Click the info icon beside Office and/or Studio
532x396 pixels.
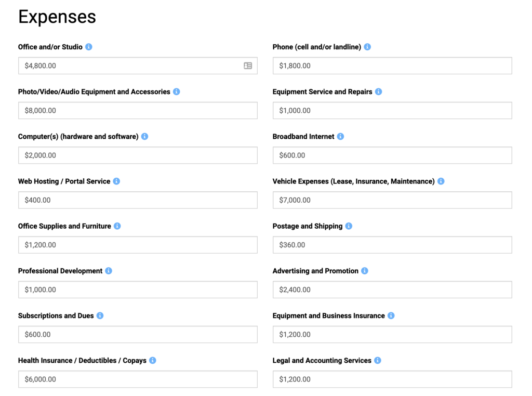(89, 47)
